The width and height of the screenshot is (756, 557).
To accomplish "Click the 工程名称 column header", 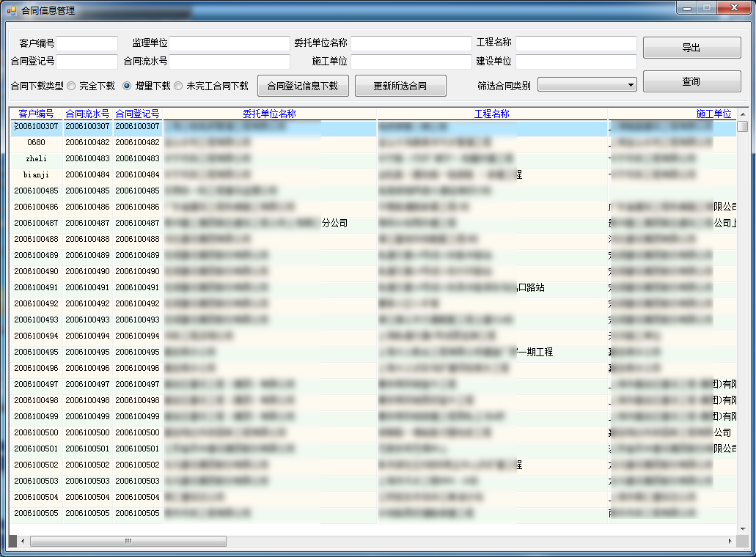I will click(491, 114).
